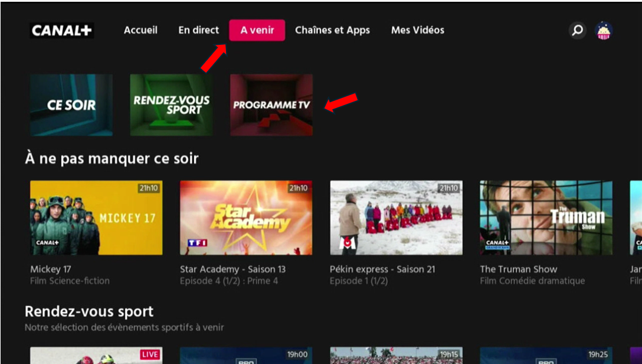Open Chaînes et Apps menu
Screen dimensions: 642x364
tap(332, 30)
